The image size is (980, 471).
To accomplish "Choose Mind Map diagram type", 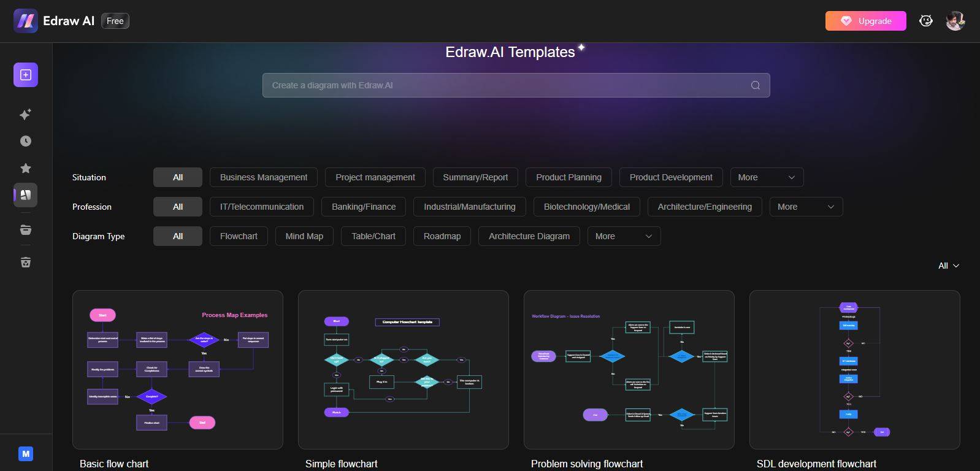I will tap(304, 236).
